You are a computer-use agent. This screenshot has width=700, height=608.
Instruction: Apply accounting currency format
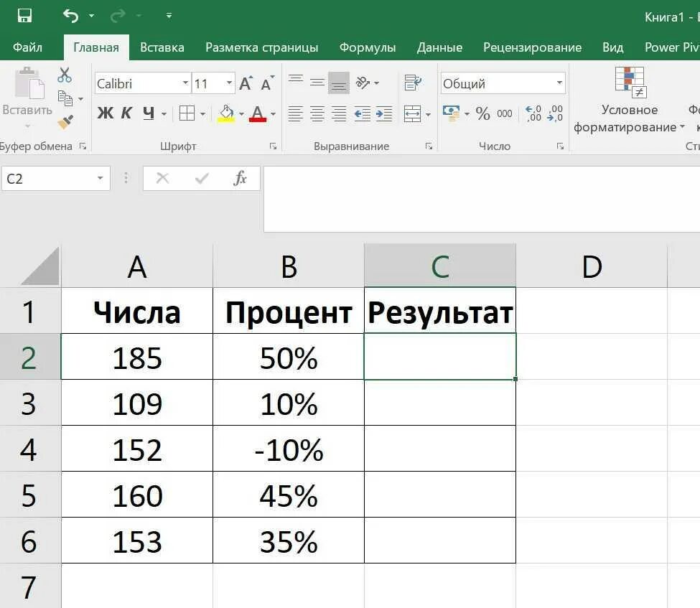[x=452, y=113]
